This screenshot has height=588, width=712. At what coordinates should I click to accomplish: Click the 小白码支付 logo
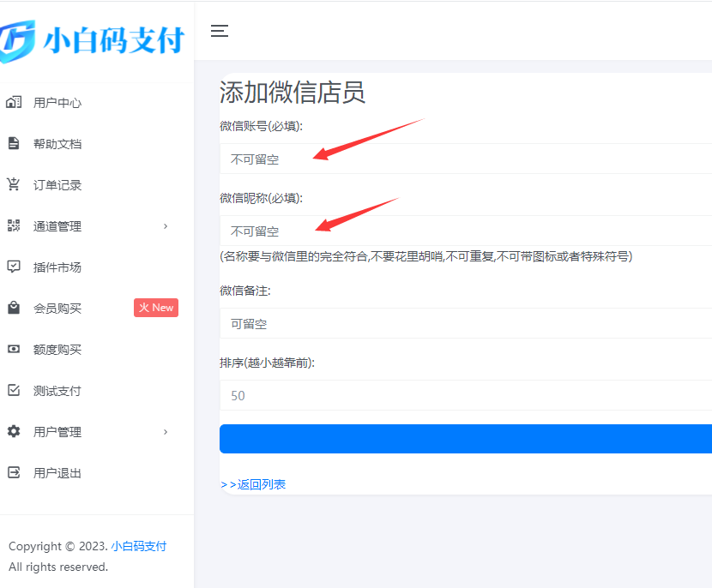click(92, 41)
